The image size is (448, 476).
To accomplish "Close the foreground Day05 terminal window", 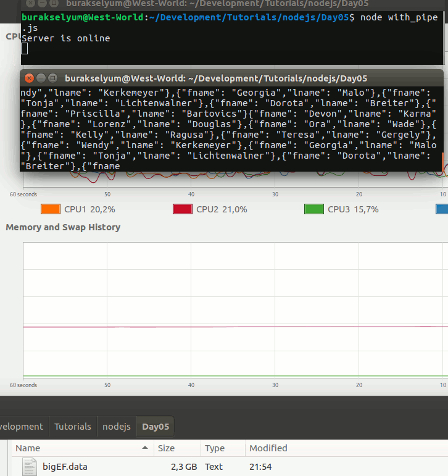I will click(x=28, y=78).
